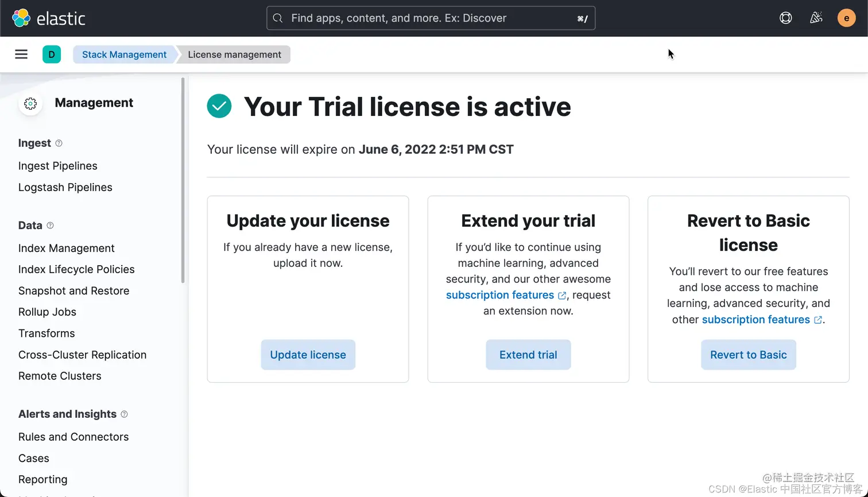
Task: Click external link icon in Extend trial card
Action: click(x=562, y=296)
